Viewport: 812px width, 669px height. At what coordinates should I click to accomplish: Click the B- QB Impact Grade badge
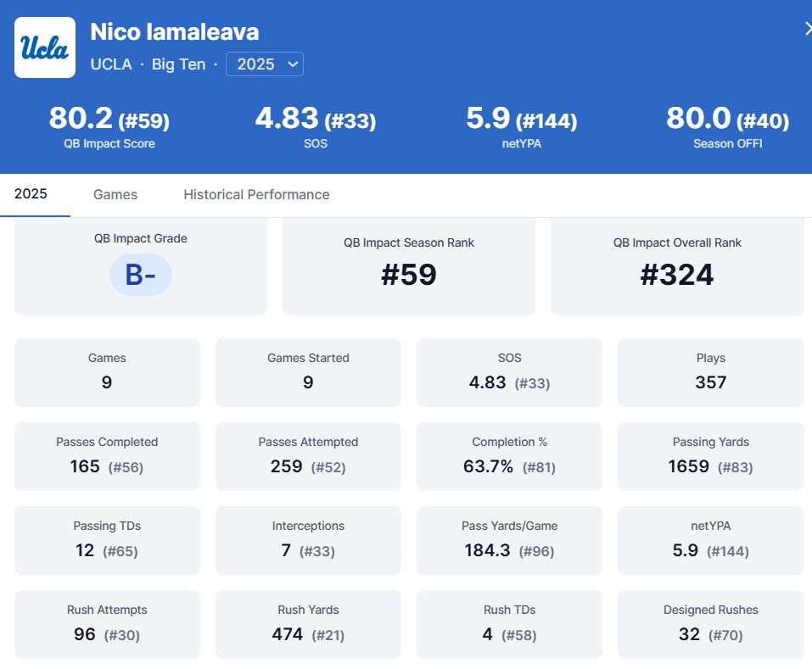pos(140,275)
